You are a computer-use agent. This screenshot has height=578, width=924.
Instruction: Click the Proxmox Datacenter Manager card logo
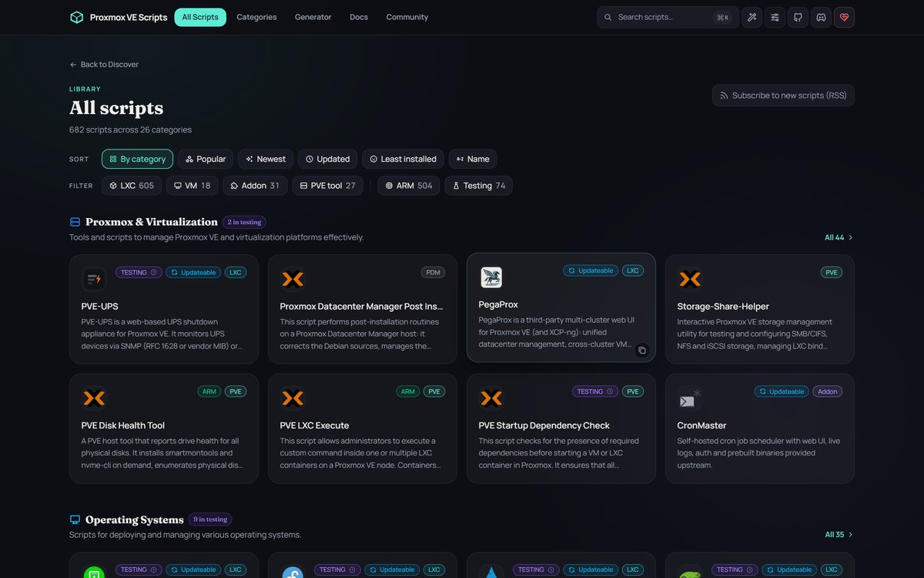[x=292, y=279]
